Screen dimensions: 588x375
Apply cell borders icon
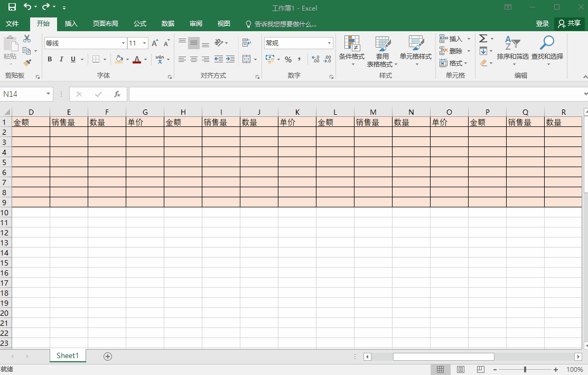(96, 59)
